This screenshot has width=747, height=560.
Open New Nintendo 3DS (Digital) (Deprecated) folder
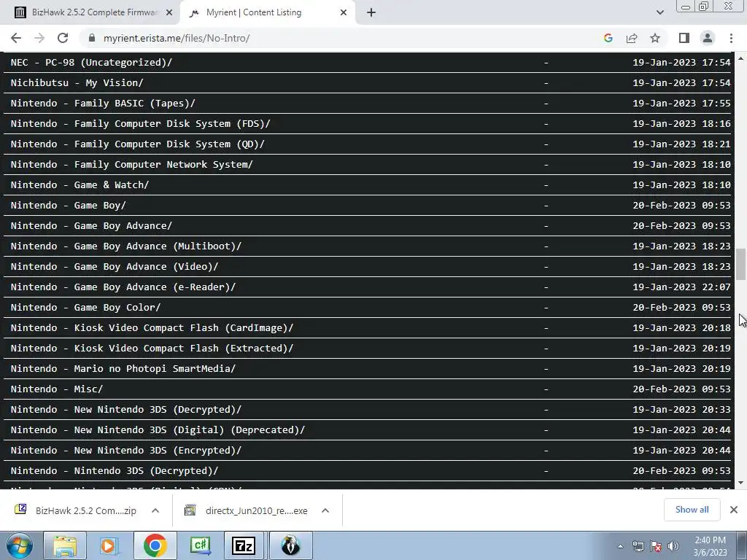click(x=158, y=430)
